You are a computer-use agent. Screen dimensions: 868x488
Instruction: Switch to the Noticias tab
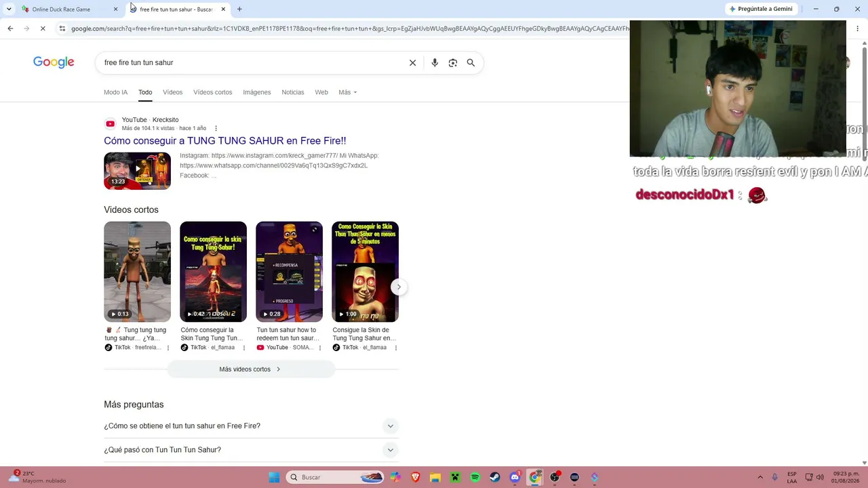(x=293, y=92)
